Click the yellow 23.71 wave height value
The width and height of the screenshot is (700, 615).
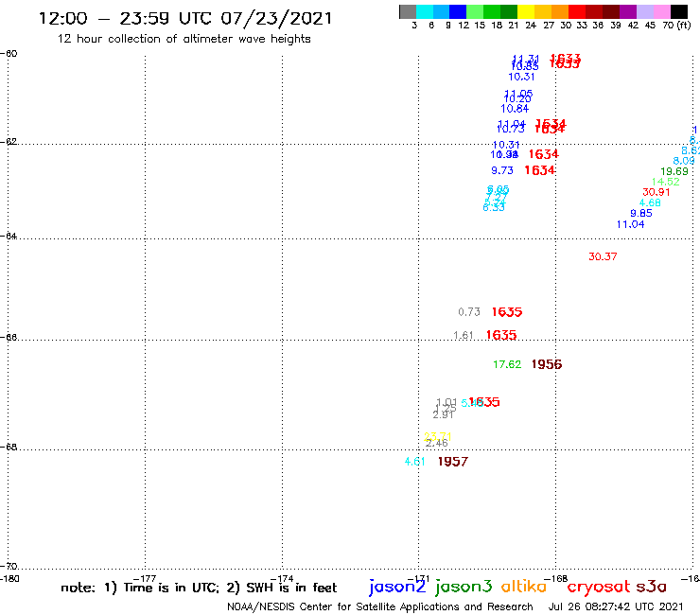(x=437, y=436)
